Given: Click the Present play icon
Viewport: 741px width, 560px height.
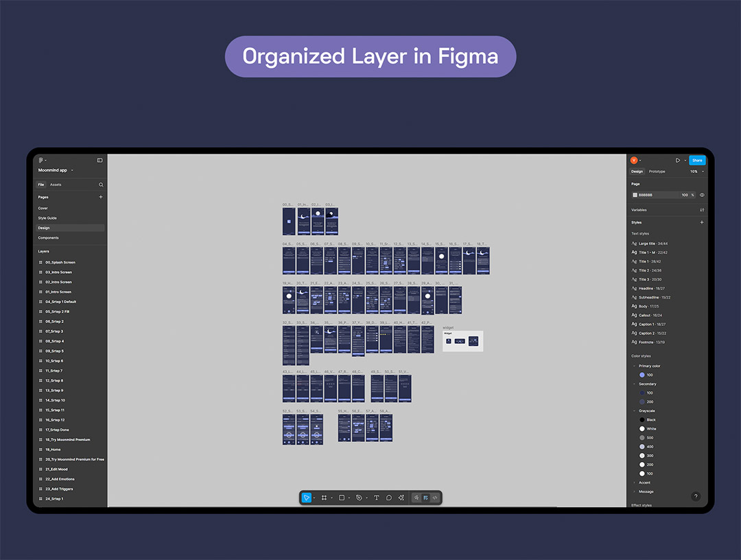Looking at the screenshot, I should point(677,161).
